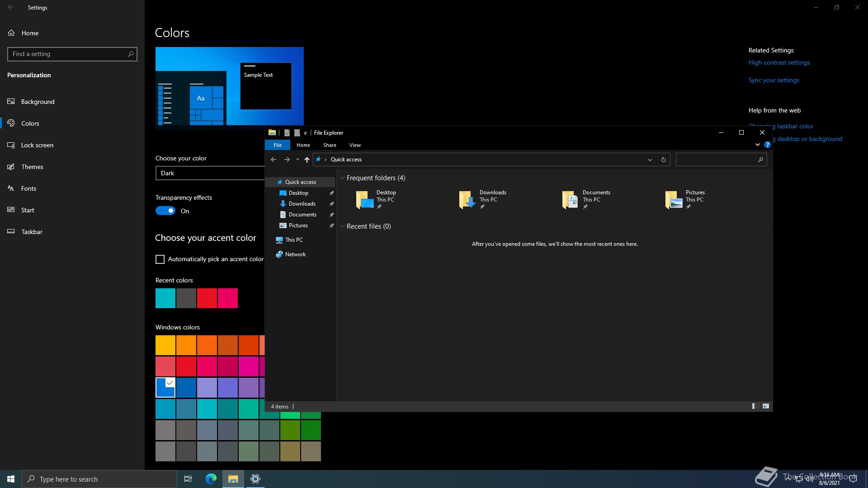Image resolution: width=868 pixels, height=488 pixels.
Task: Open the Documents folder in Frequent folders
Action: (x=586, y=200)
